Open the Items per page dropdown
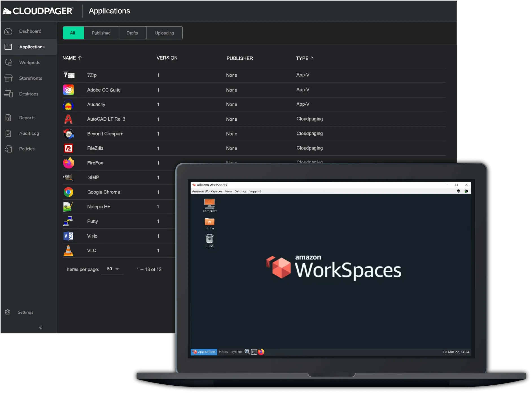 coord(113,269)
